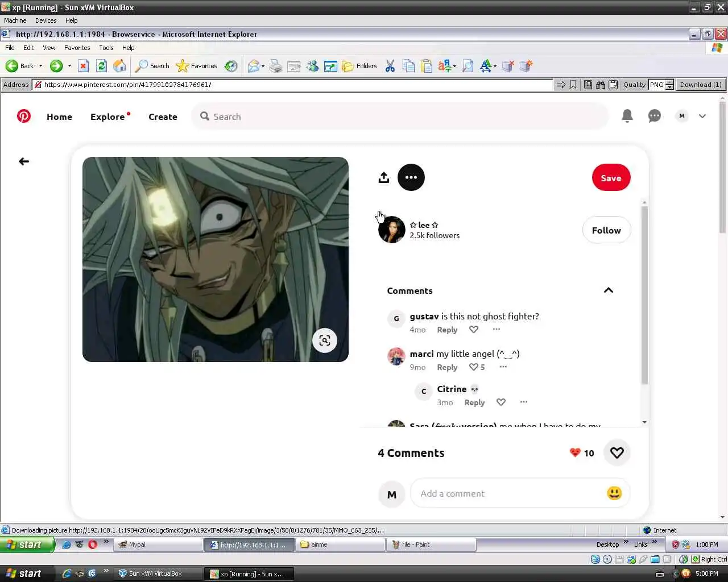Screen dimensions: 728x582
Task: Open IE History clock icon
Action: coord(231,66)
